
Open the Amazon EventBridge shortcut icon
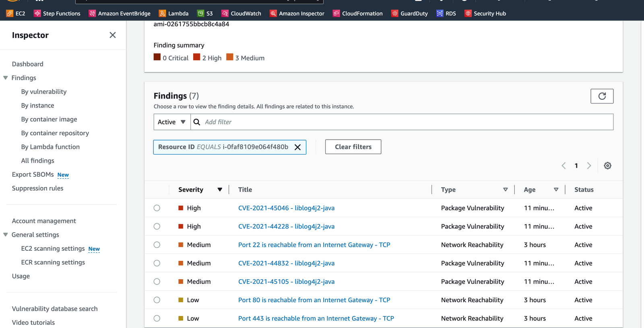coord(92,13)
